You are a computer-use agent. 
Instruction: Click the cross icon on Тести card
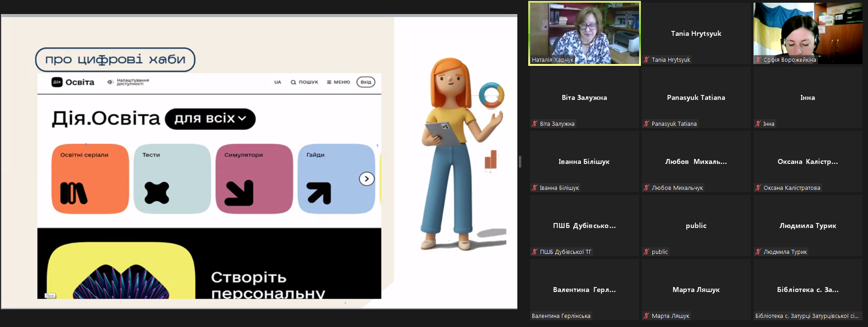pyautogui.click(x=157, y=193)
